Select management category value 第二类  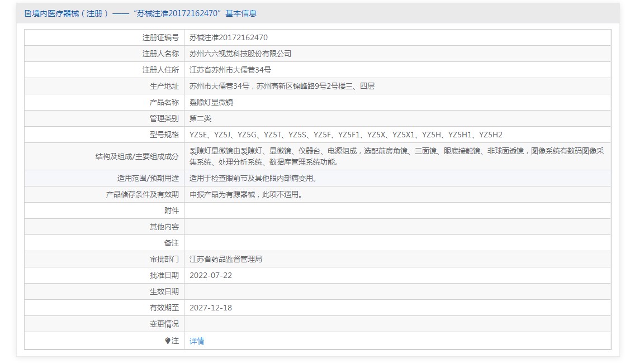pyautogui.click(x=200, y=119)
